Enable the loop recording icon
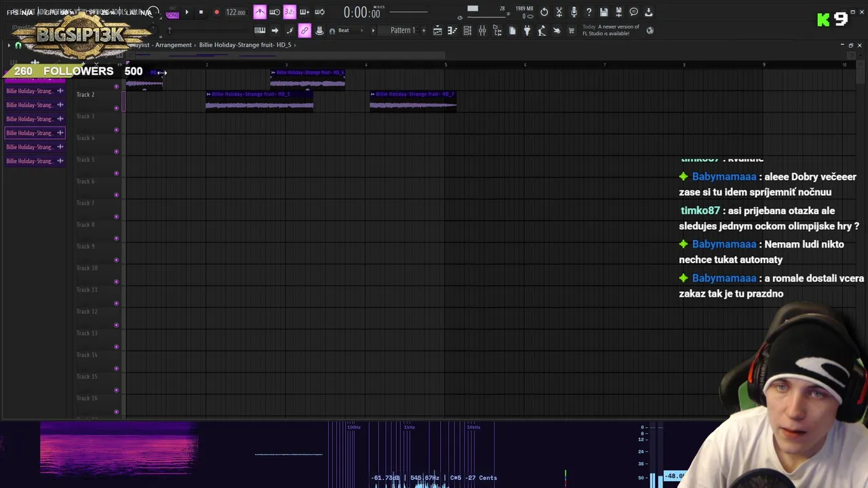The width and height of the screenshot is (868, 488). pos(319,12)
